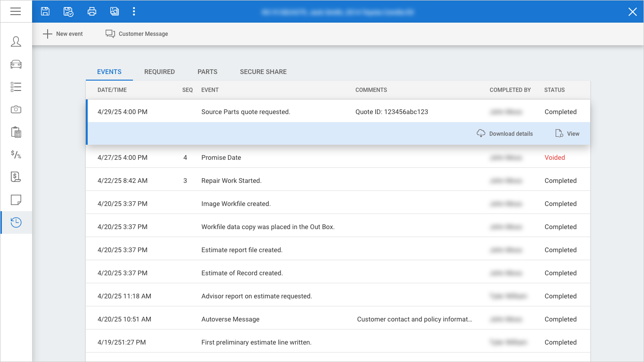
Task: Switch to the SECURE SHARE tab
Action: tap(263, 72)
